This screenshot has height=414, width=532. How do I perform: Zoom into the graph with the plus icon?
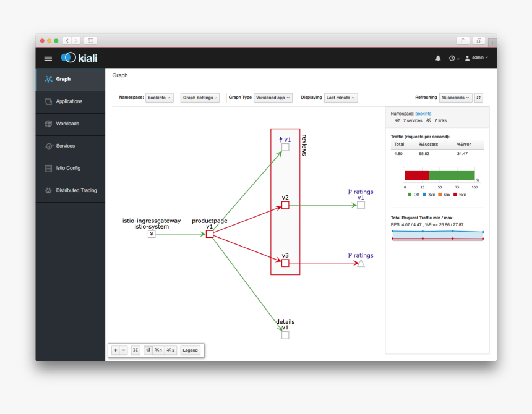116,350
